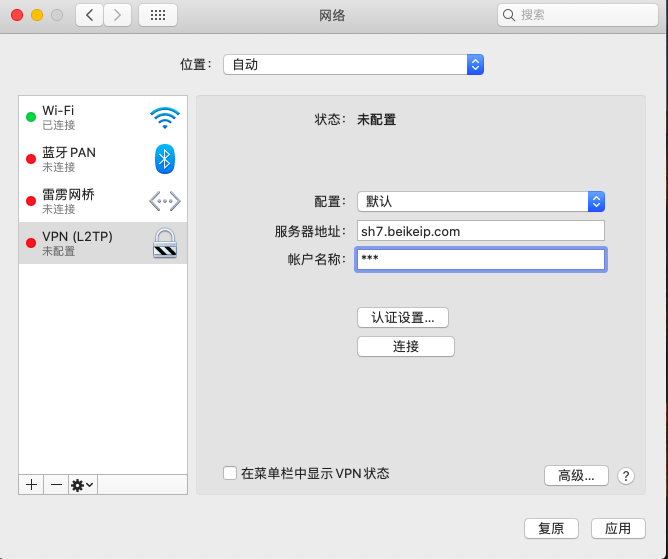Open 高级... advanced settings
Viewport: 668px width, 559px height.
coord(576,476)
